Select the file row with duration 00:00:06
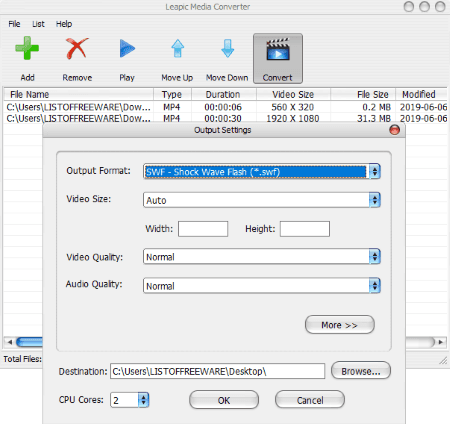 [225, 107]
